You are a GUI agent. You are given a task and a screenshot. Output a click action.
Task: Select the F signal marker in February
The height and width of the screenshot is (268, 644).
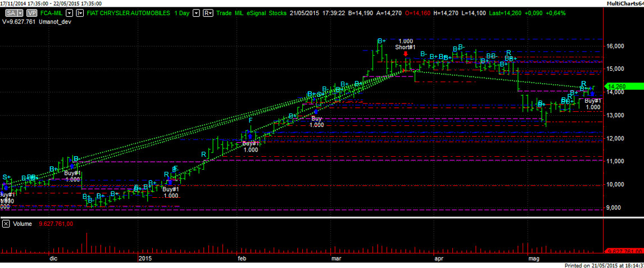[251, 120]
